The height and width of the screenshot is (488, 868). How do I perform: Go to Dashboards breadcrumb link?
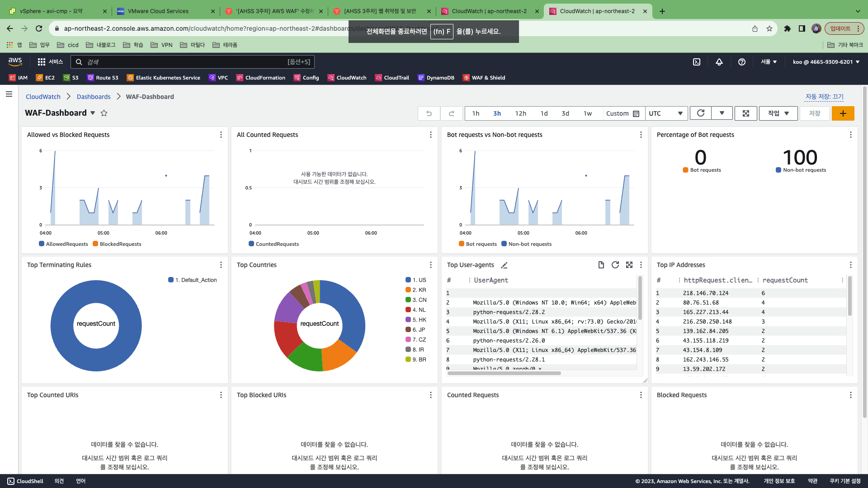94,97
